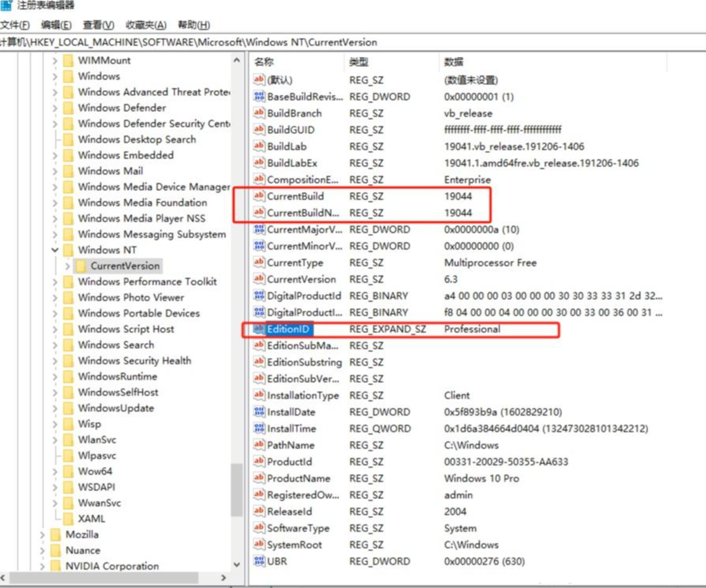Expand the CurrentVersion subkey arrow
The image size is (706, 588).
(68, 266)
